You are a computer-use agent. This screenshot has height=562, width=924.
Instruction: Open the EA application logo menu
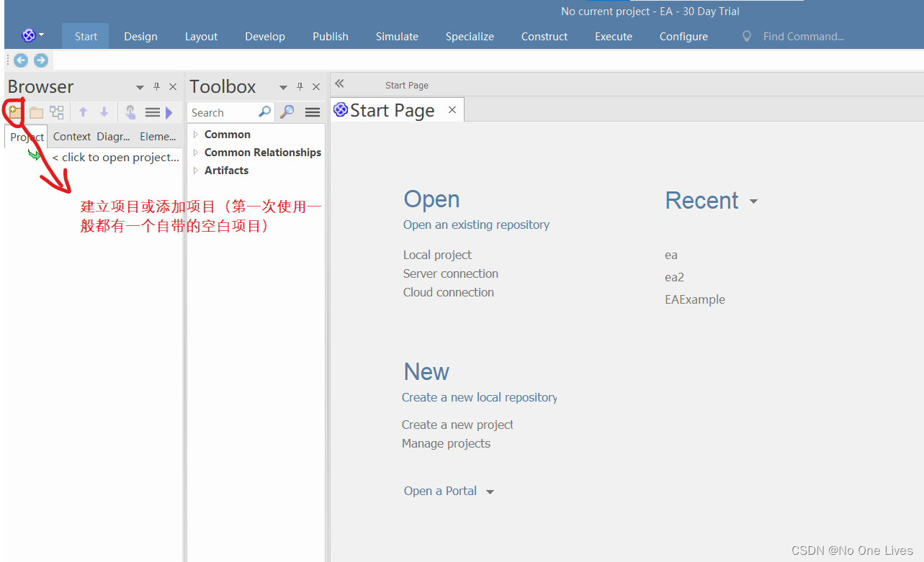click(32, 35)
